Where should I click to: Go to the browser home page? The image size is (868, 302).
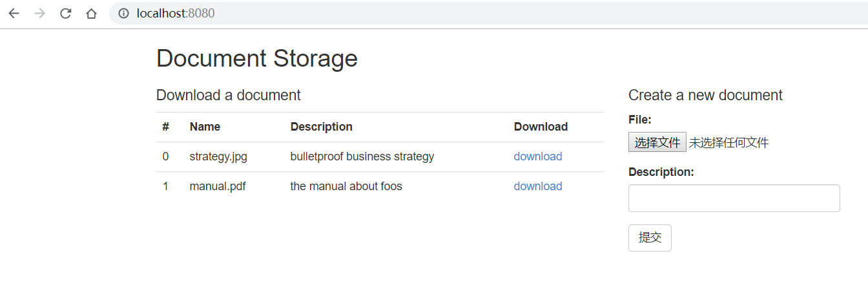coord(91,14)
